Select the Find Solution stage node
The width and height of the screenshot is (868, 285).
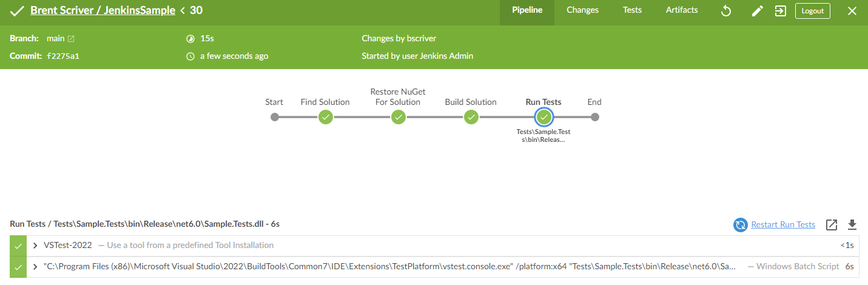(x=326, y=117)
